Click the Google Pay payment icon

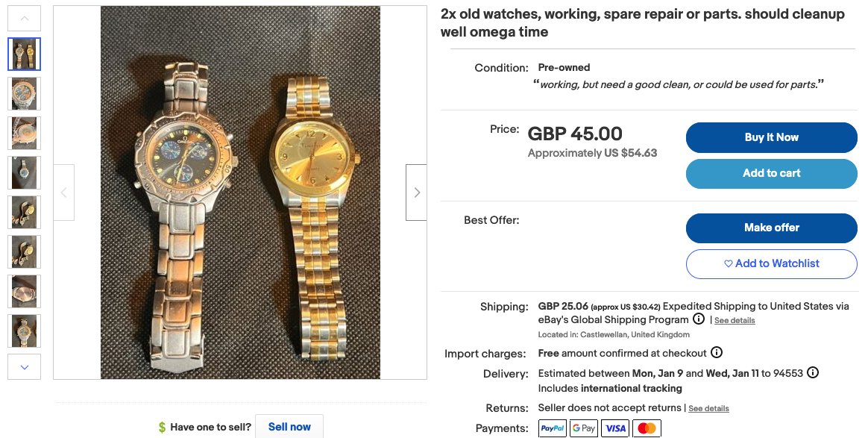click(x=584, y=428)
